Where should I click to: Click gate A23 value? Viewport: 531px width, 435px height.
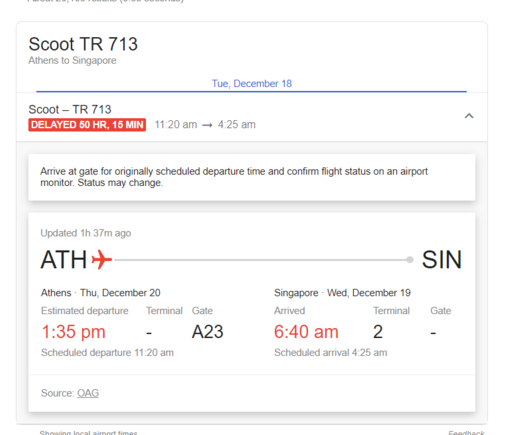click(208, 331)
